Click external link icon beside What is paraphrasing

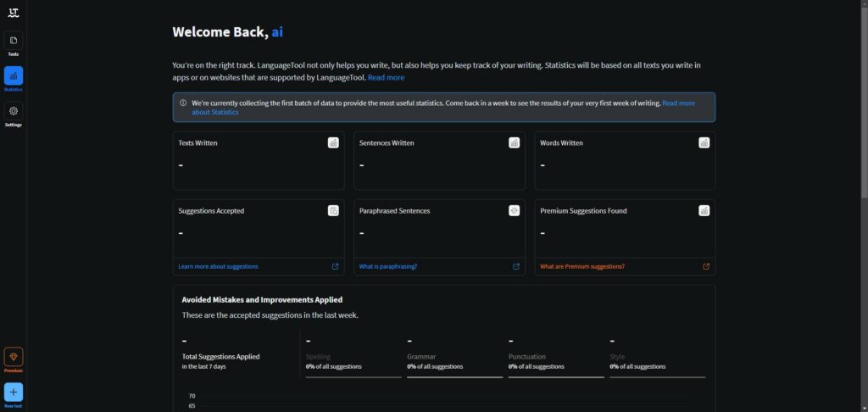516,266
